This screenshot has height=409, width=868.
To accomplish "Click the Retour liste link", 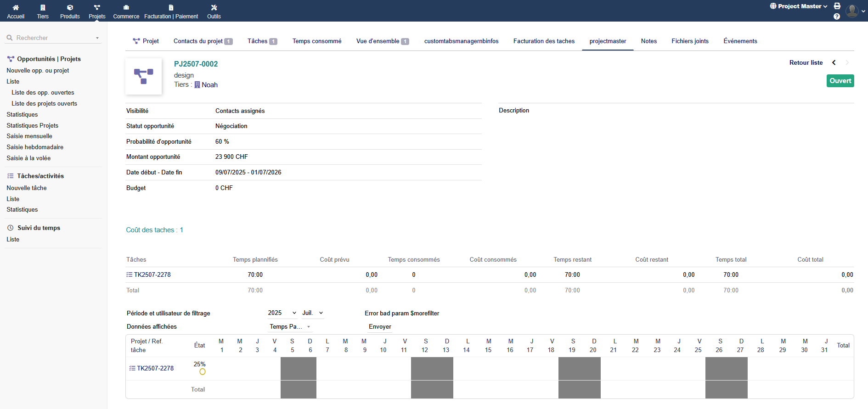I will click(806, 63).
